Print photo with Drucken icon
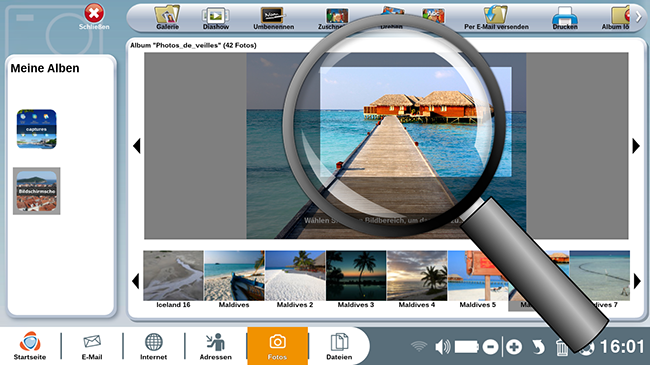 point(565,18)
